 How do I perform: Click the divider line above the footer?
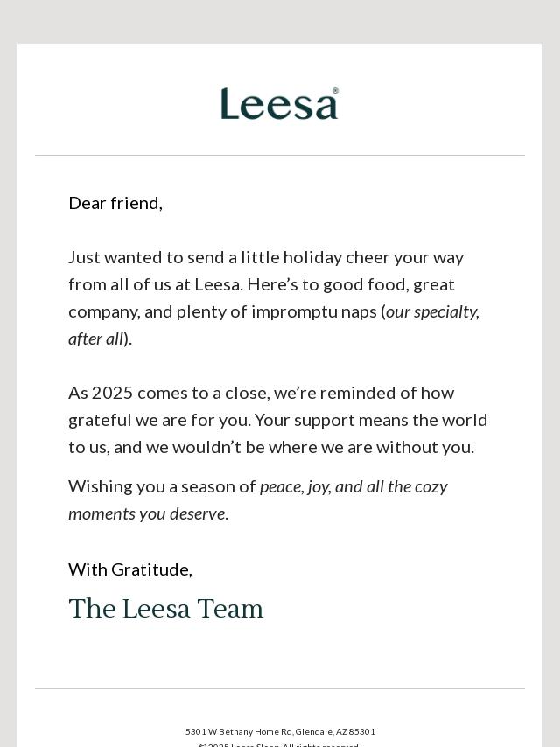[280, 689]
